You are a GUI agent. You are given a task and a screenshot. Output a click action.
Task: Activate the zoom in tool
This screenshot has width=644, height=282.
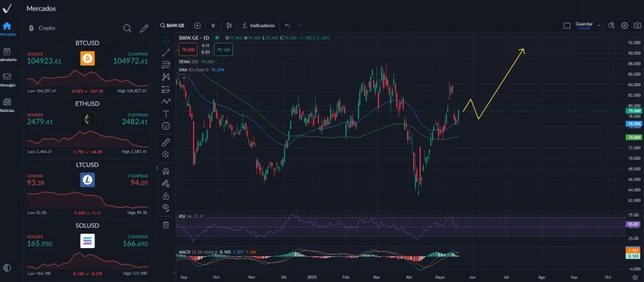[x=166, y=155]
